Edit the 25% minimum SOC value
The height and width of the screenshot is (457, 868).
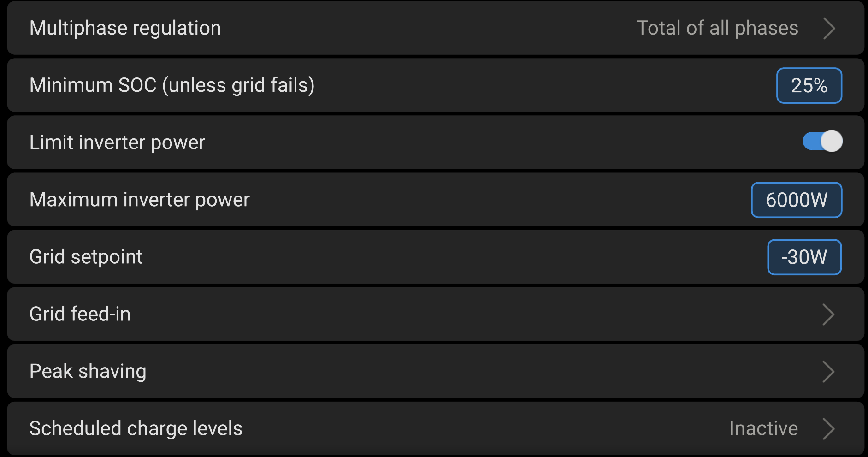[809, 86]
